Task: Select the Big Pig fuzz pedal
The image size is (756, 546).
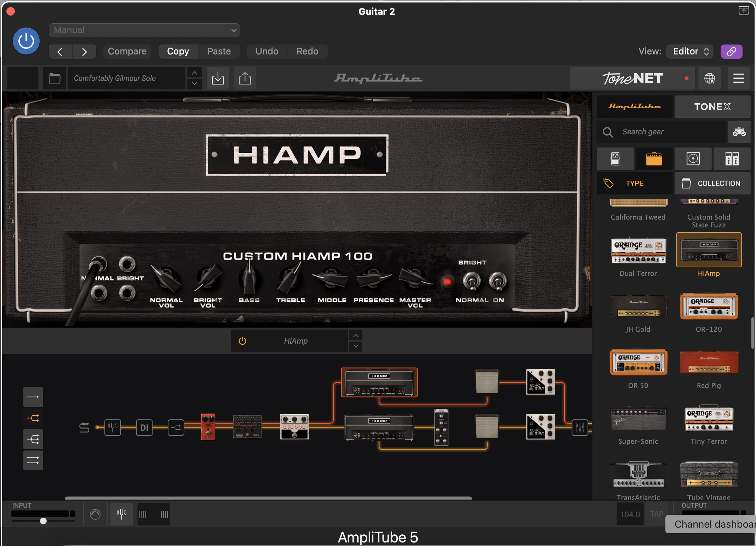Action: pyautogui.click(x=294, y=427)
